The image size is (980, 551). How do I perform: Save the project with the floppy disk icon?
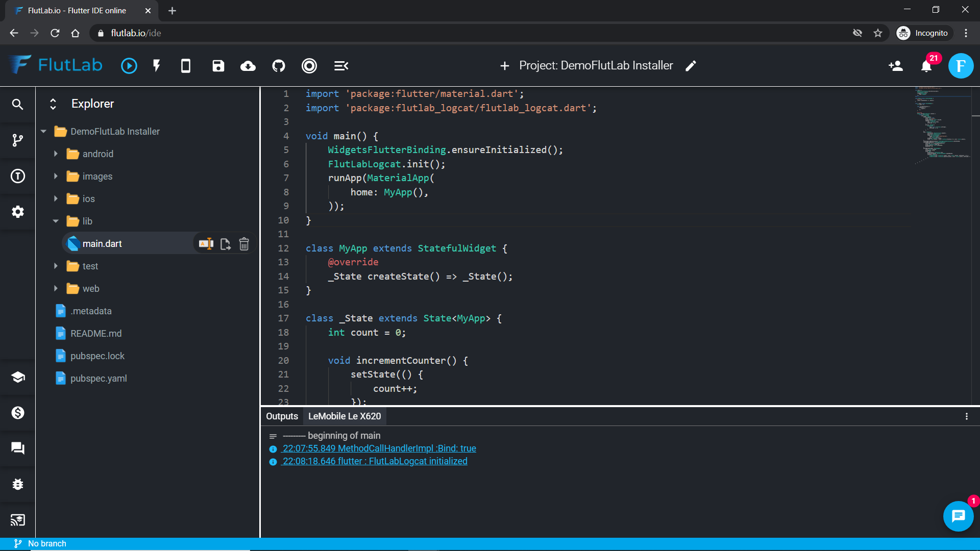pyautogui.click(x=218, y=66)
